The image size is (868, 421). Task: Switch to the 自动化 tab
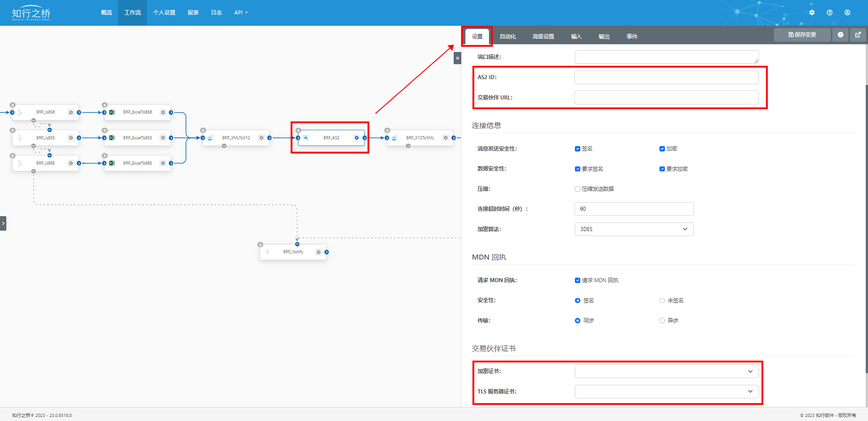pos(508,37)
